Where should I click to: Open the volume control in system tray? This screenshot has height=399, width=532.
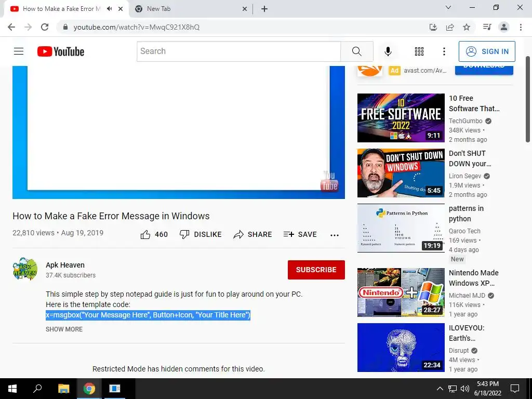coord(465,389)
